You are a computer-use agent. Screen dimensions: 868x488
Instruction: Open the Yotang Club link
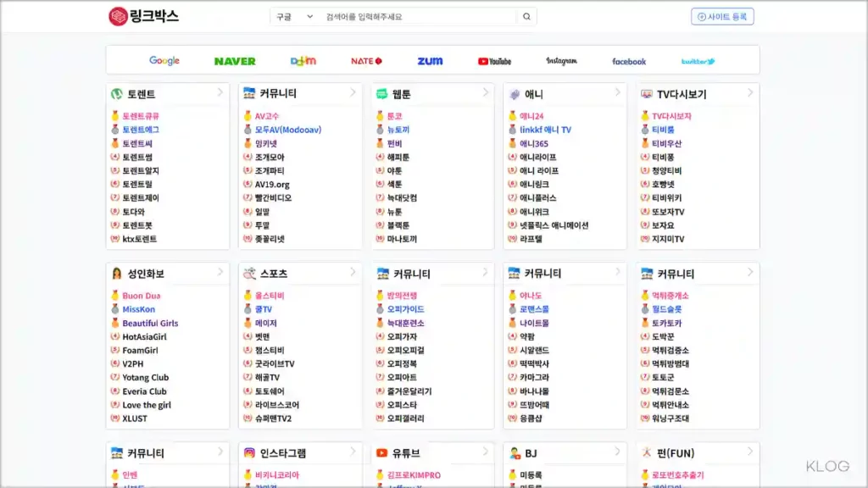146,377
